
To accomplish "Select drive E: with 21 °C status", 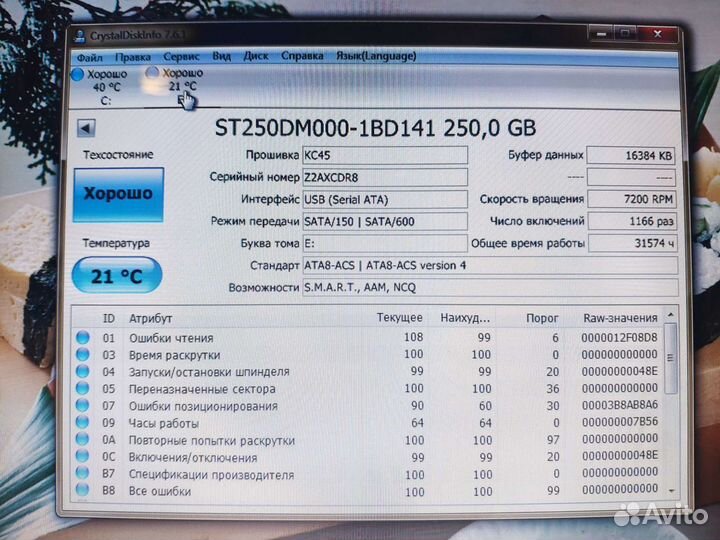I will coord(177,86).
